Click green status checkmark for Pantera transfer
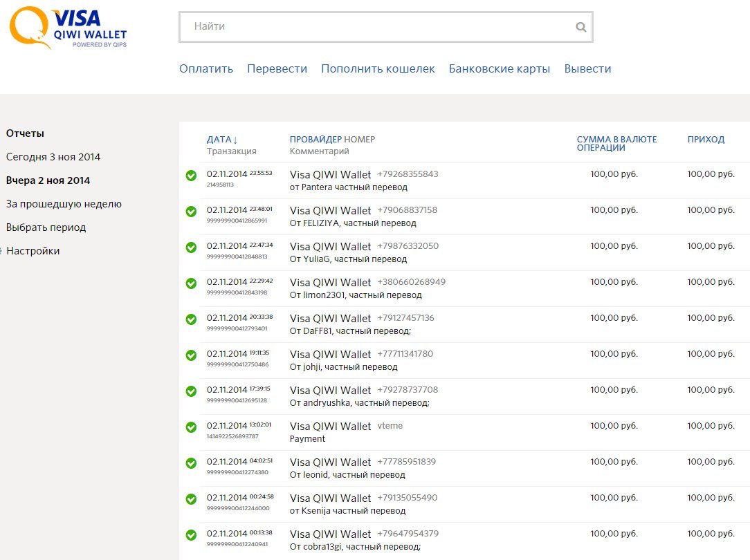Screen dimensions: 750x560 click(192, 176)
